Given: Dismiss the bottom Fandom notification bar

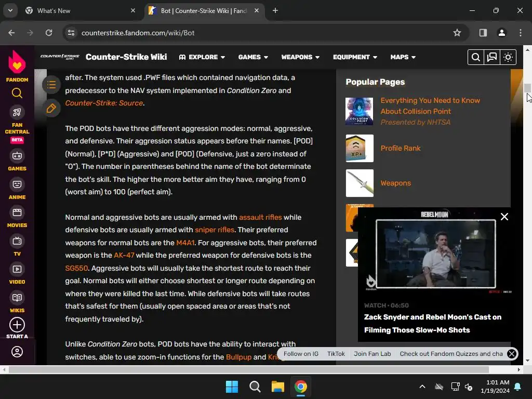Looking at the screenshot, I should (x=512, y=354).
